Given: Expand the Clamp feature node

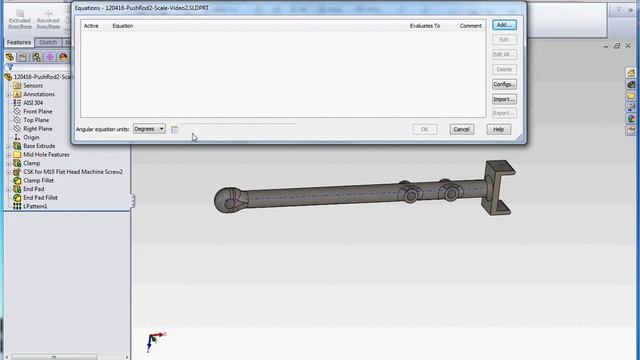Looking at the screenshot, I should coord(9,163).
